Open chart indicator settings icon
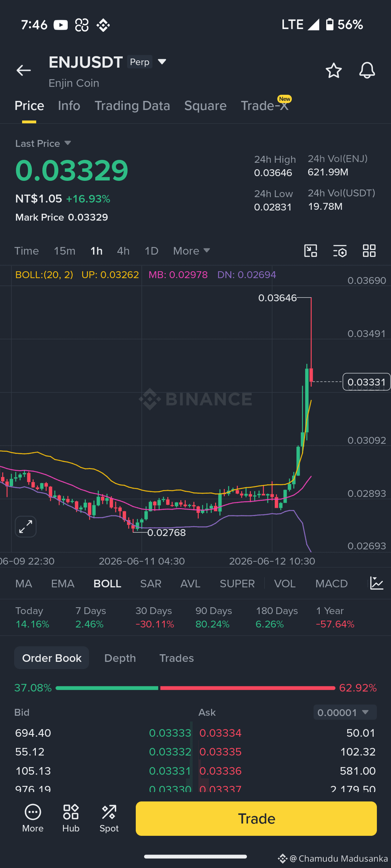The height and width of the screenshot is (868, 391). click(340, 251)
